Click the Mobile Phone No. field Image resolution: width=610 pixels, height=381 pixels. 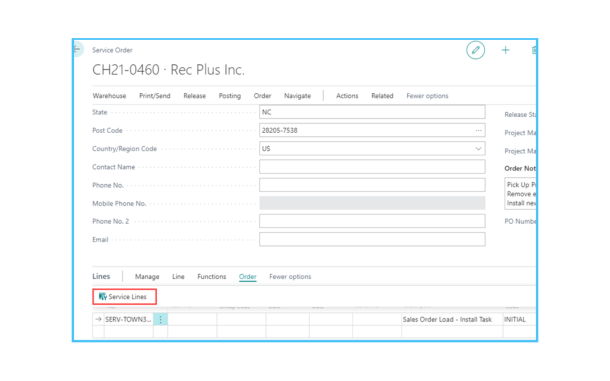tap(372, 203)
